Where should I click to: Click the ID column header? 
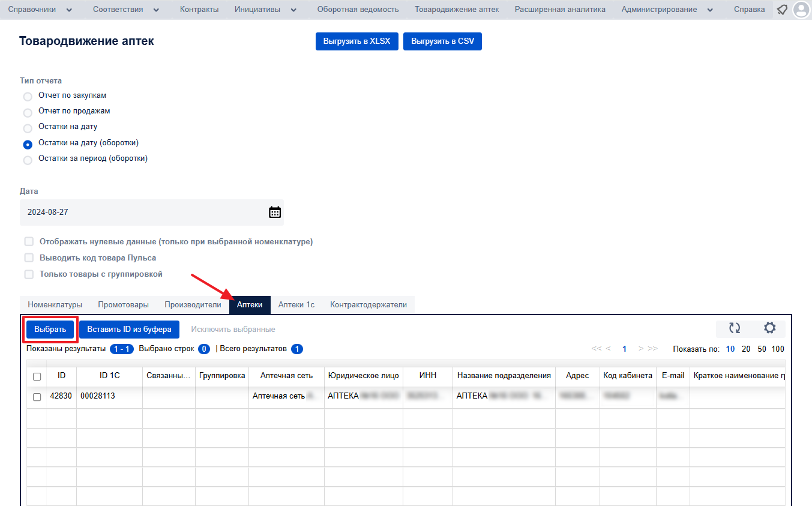(62, 376)
